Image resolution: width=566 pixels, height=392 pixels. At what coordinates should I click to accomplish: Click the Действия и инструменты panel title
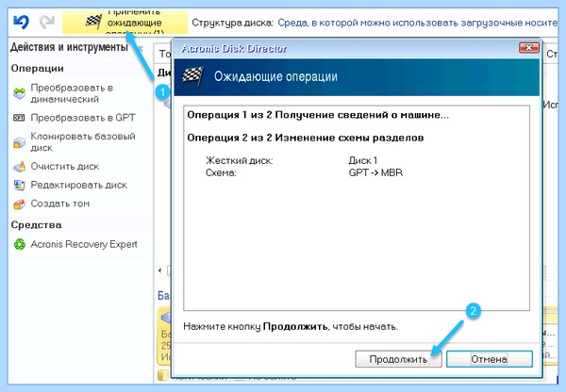pyautogui.click(x=69, y=47)
